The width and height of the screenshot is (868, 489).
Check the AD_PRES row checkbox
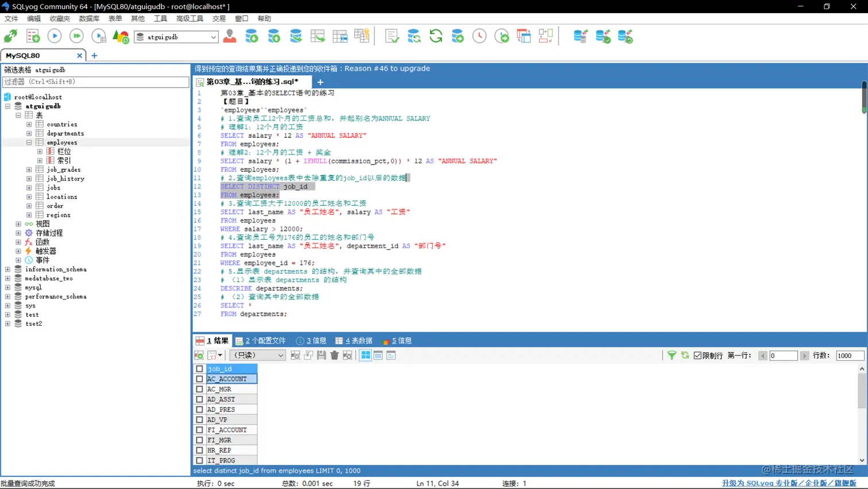click(x=199, y=410)
